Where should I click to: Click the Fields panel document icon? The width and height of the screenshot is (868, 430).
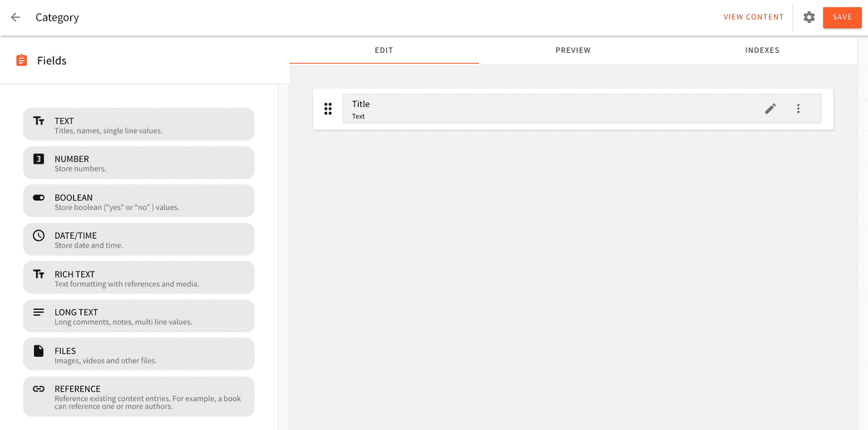coord(20,60)
